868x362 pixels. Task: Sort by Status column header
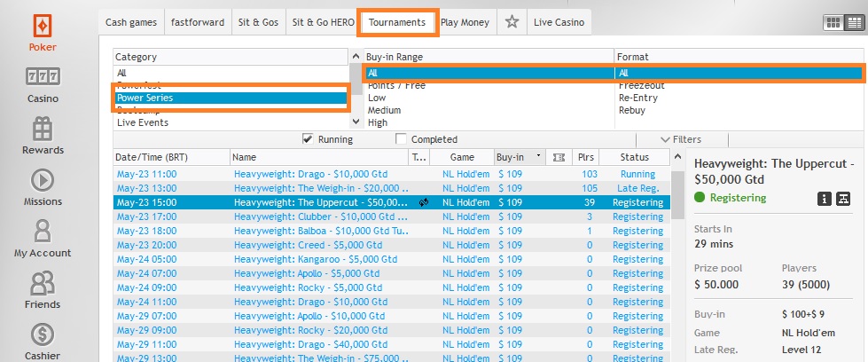coord(635,157)
